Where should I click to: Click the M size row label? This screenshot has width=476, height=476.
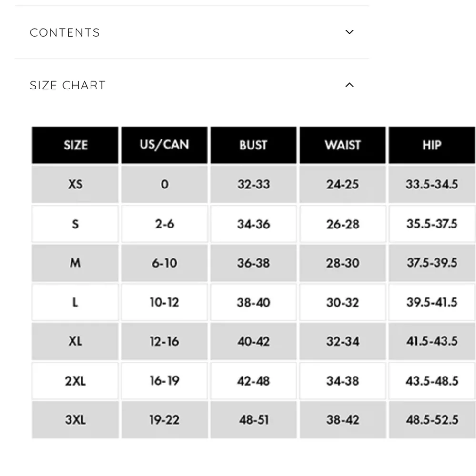point(75,263)
